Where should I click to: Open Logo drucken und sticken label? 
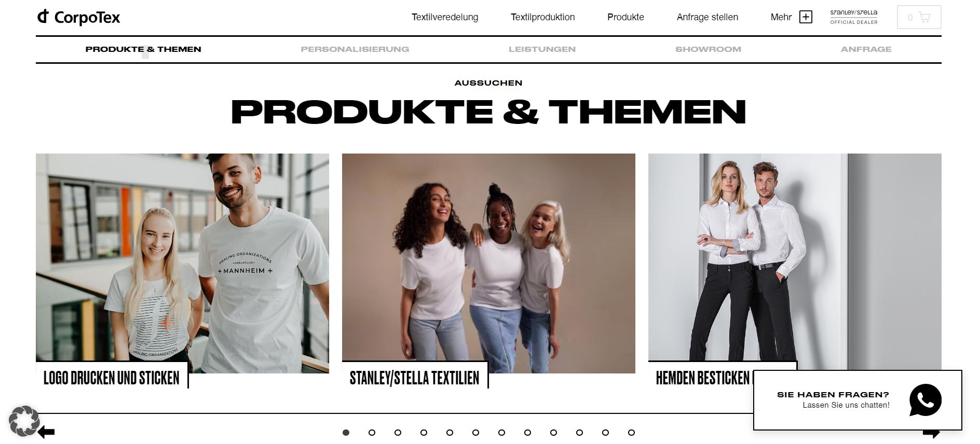pos(112,378)
